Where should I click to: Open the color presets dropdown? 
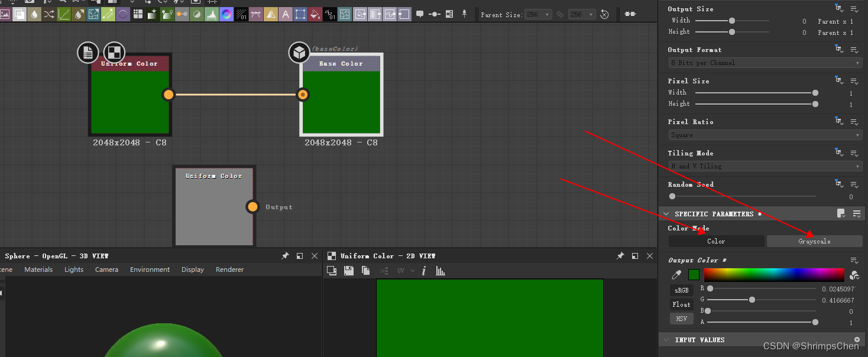854,275
